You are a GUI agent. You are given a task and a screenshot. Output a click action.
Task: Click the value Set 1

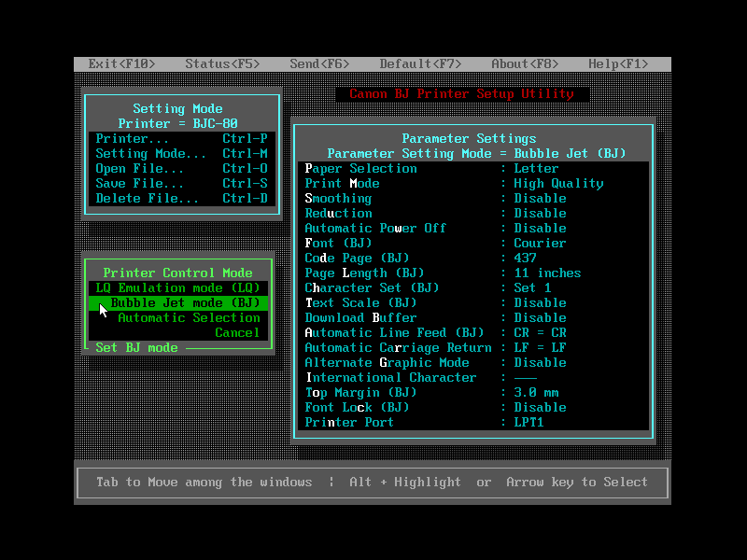[x=532, y=288]
